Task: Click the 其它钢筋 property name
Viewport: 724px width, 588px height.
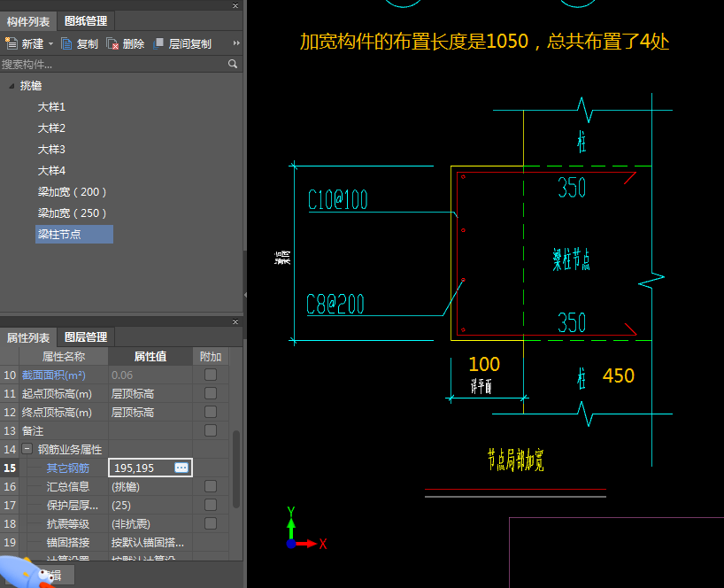Action: point(68,468)
